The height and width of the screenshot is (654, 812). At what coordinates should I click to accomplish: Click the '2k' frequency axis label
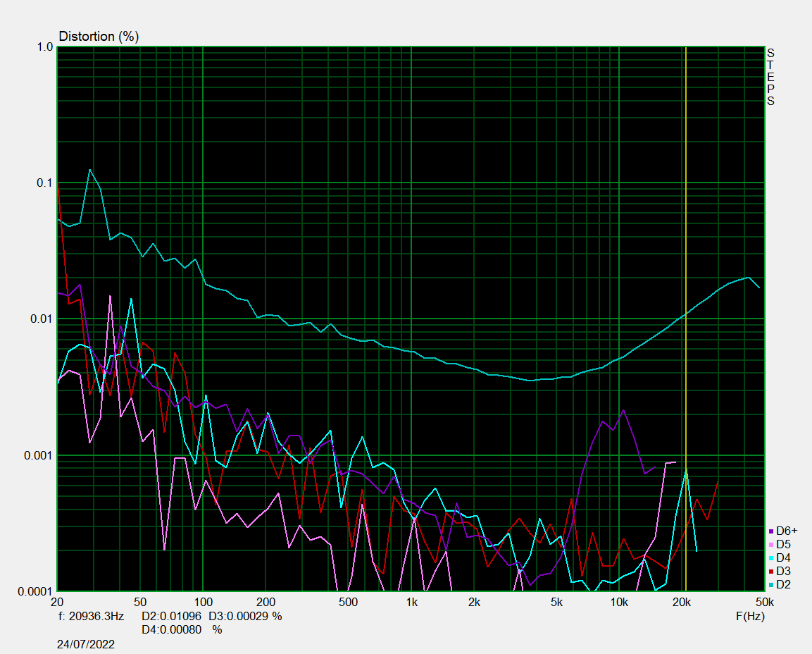click(474, 602)
